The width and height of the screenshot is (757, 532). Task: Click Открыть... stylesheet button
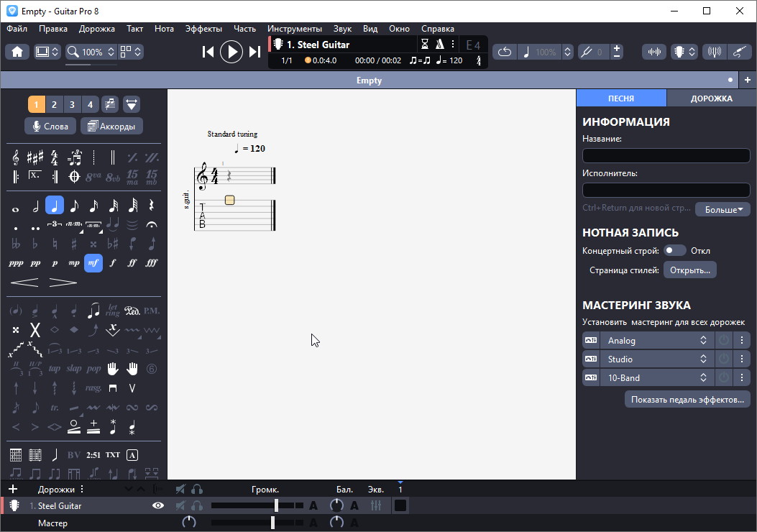(x=690, y=270)
